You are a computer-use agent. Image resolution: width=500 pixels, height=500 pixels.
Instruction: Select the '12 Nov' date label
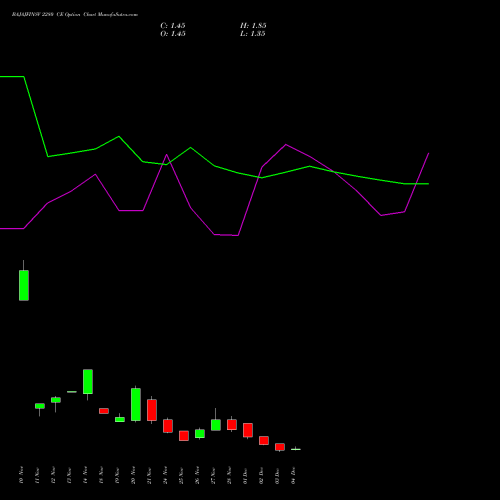[x=53, y=475]
